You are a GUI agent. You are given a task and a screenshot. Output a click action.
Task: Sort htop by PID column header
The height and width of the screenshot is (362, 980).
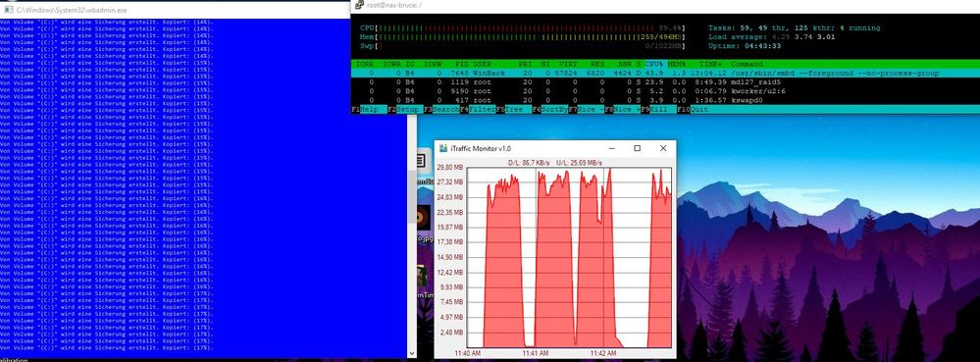coord(462,65)
